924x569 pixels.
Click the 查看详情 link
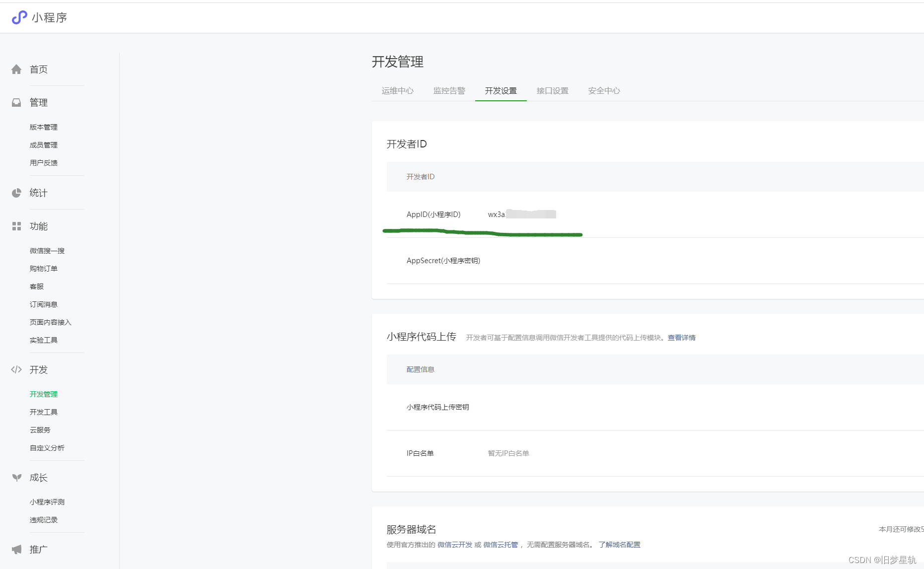tap(682, 338)
